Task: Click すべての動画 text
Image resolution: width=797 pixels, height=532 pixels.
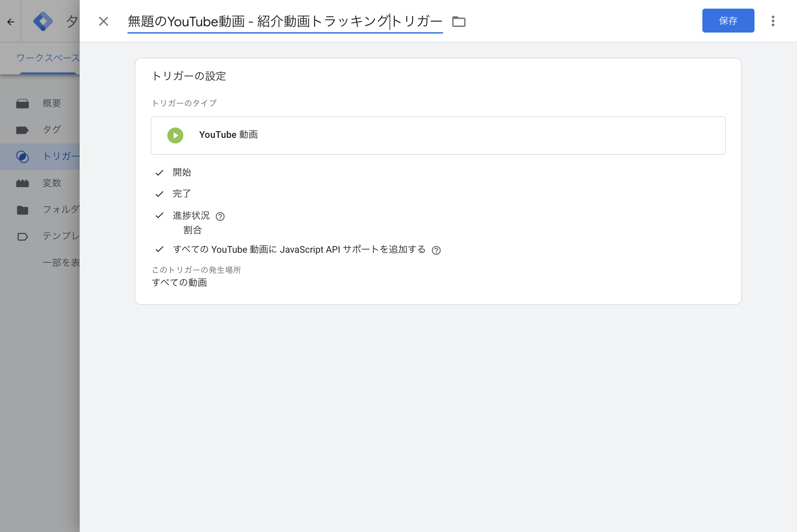Action: (x=179, y=282)
